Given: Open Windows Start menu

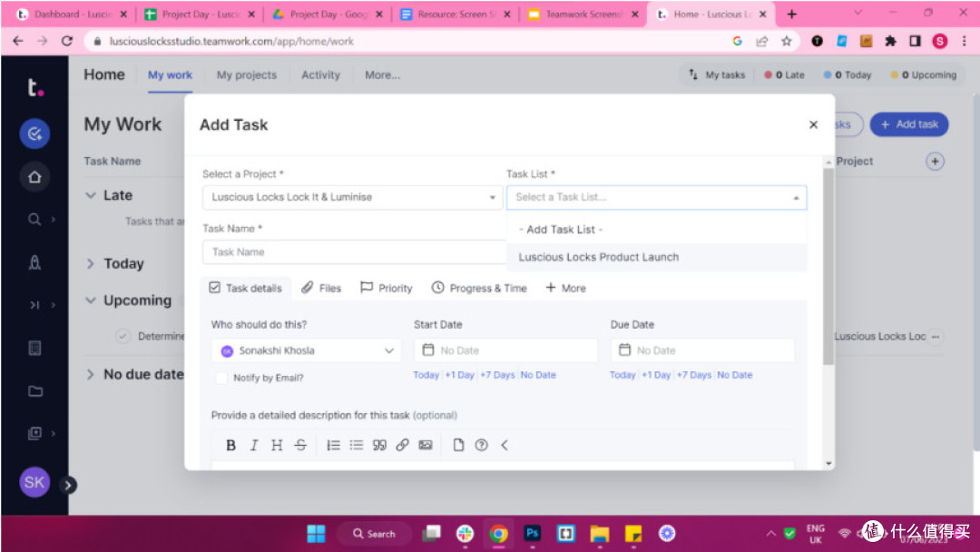Looking at the screenshot, I should 317,533.
